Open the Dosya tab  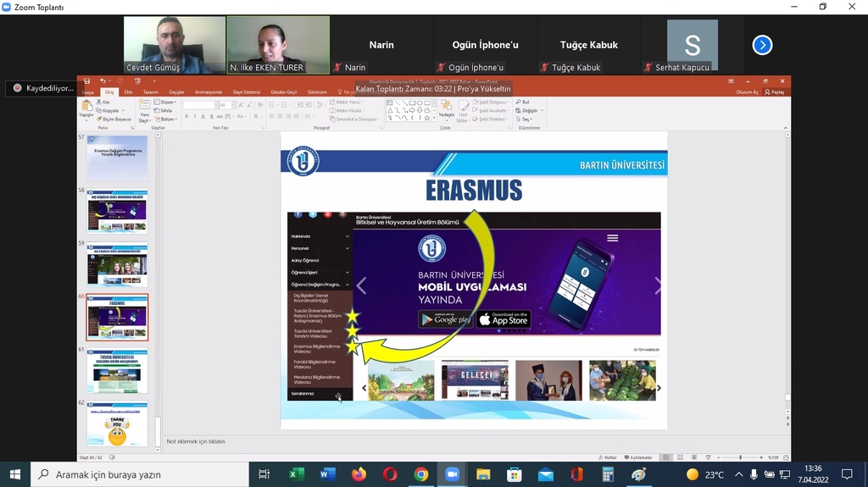click(88, 92)
